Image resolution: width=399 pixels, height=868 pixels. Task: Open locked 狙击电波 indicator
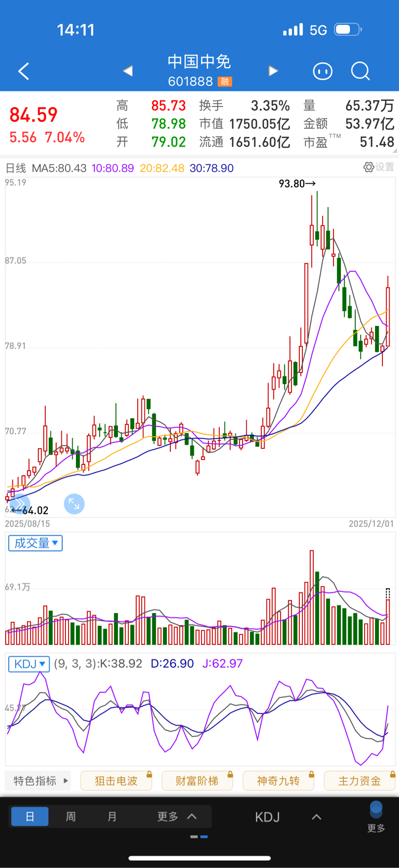[116, 781]
